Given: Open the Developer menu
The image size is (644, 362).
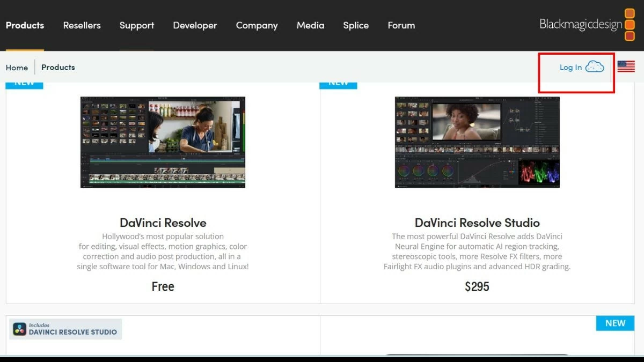Looking at the screenshot, I should click(x=195, y=25).
